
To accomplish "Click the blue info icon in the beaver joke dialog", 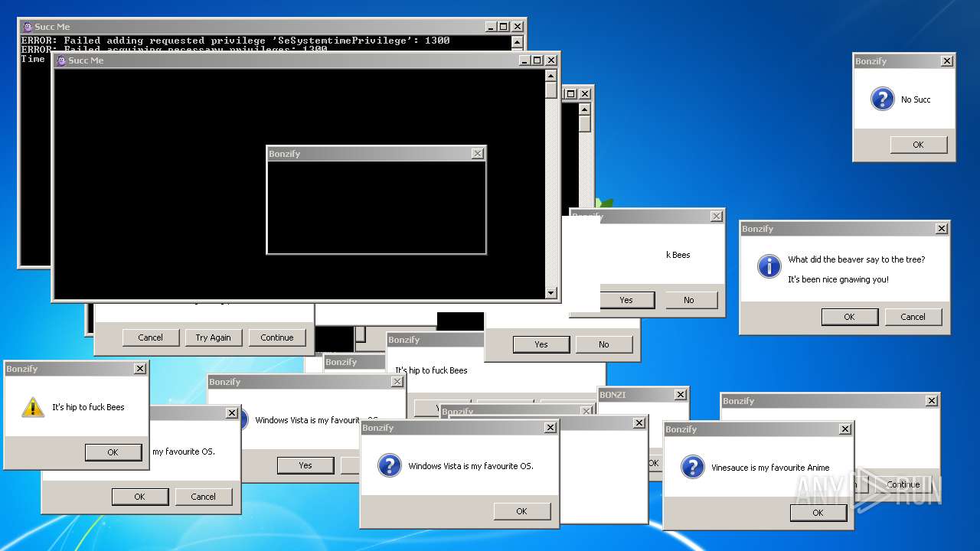I will tap(769, 266).
